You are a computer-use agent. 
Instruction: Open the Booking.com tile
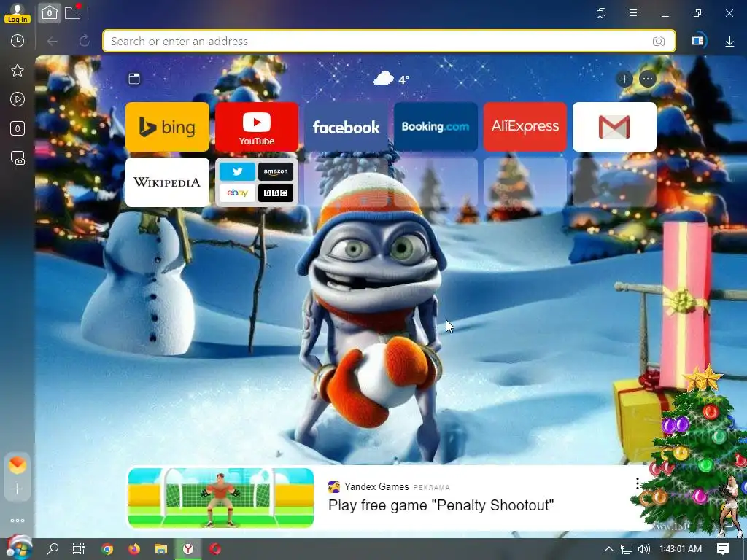(x=436, y=127)
